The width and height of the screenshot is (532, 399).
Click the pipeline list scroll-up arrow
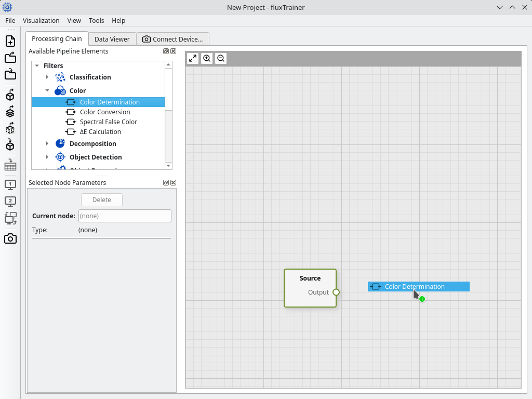(x=168, y=64)
